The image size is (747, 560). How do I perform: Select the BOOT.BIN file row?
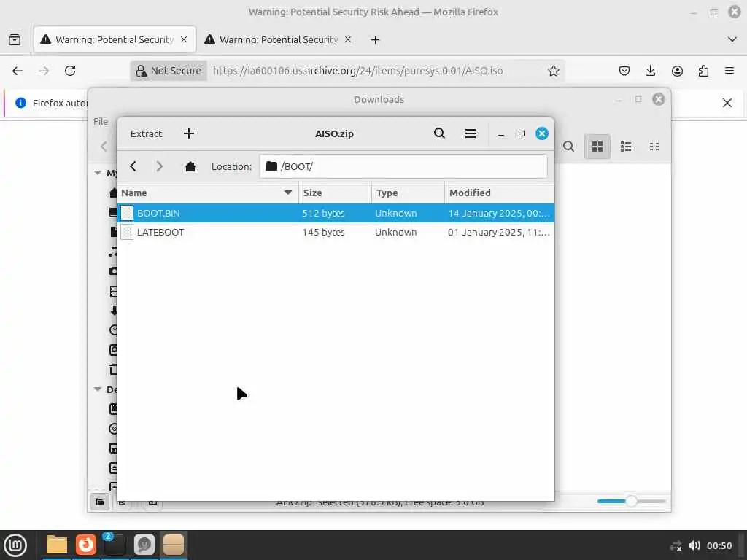click(336, 213)
